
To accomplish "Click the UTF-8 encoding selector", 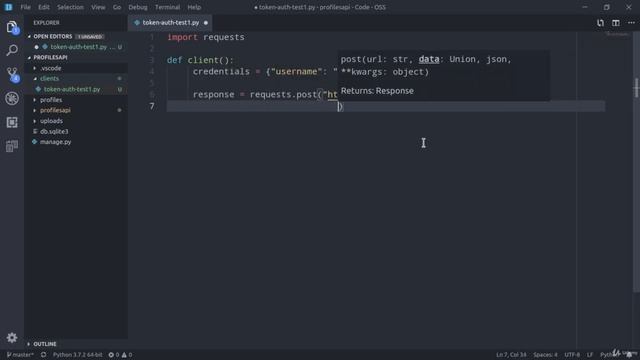I will point(572,355).
